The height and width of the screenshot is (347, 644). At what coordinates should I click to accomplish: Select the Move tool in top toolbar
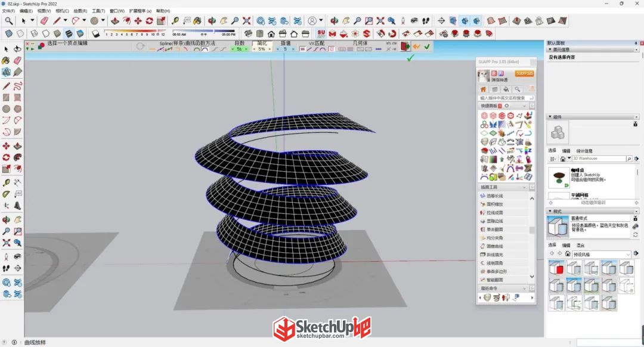pos(138,20)
